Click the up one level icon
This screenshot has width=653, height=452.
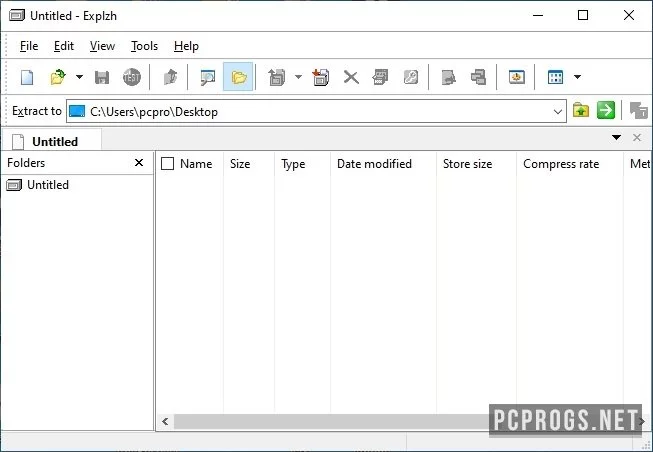point(170,77)
